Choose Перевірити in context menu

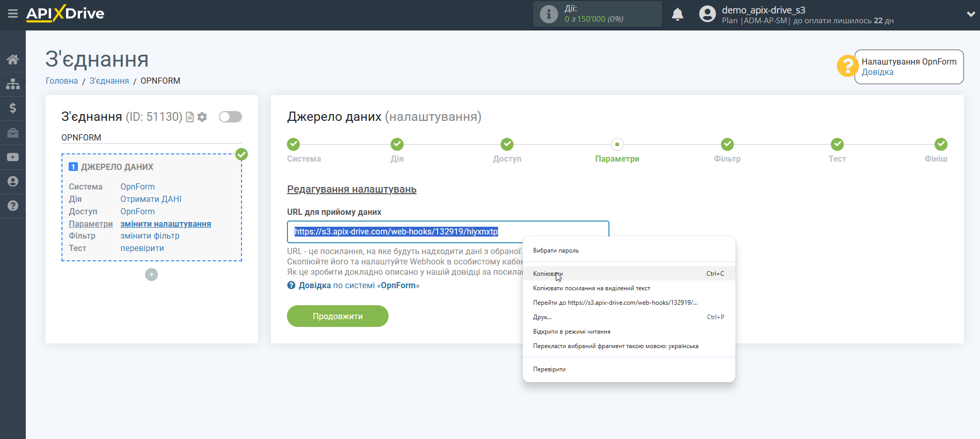tap(629, 369)
